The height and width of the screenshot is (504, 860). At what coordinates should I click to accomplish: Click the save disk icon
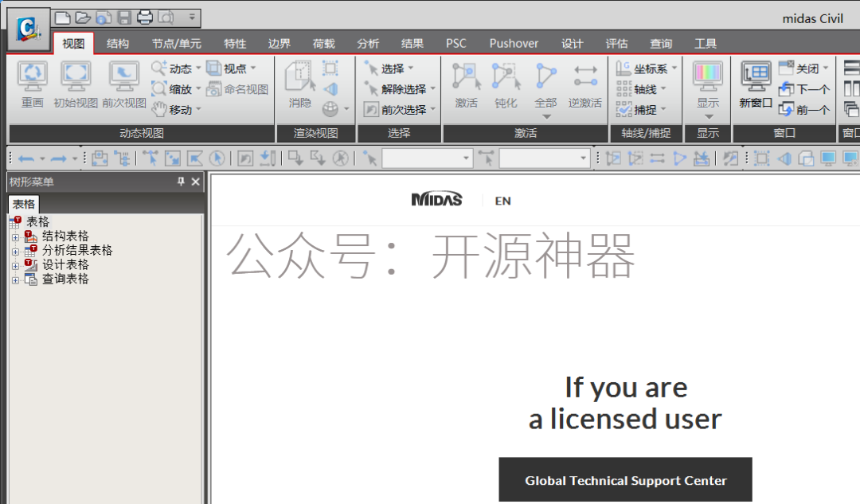point(124,18)
